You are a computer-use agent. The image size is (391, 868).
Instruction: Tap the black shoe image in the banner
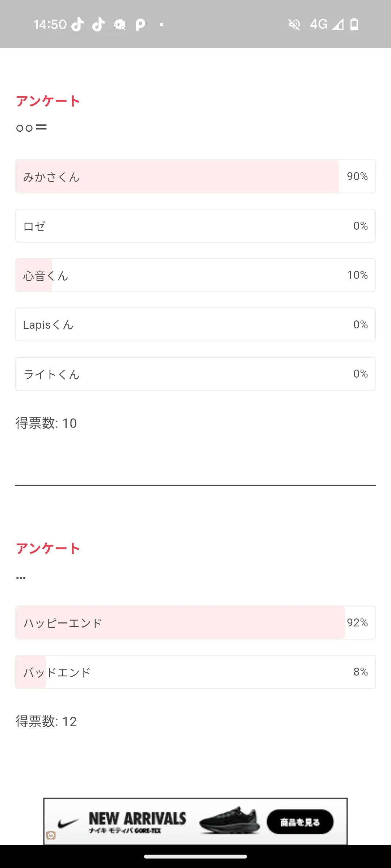(230, 821)
